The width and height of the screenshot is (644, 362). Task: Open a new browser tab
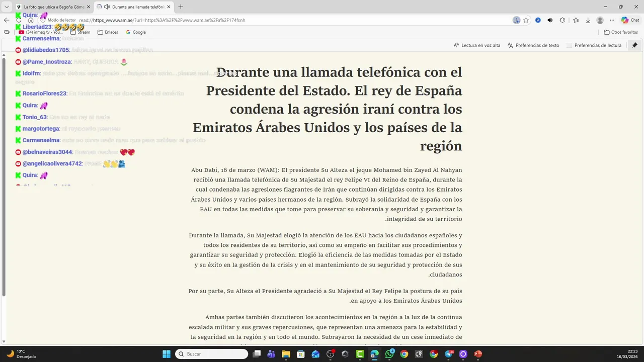pos(181,7)
